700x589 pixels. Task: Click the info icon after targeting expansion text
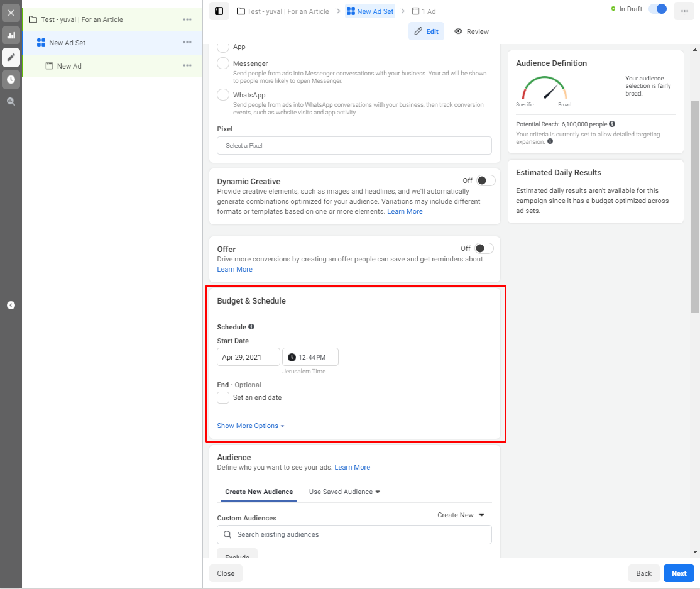coord(550,141)
